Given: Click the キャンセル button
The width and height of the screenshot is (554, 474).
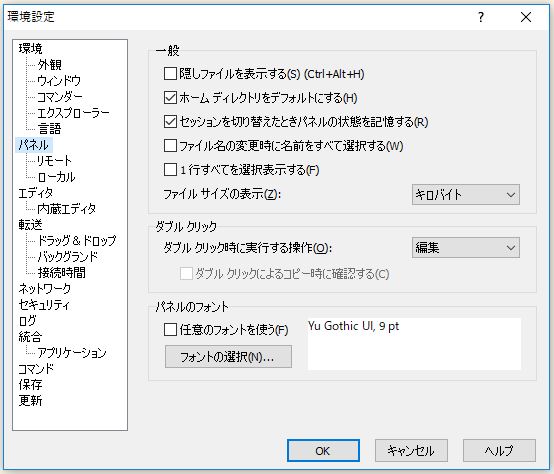Looking at the screenshot, I should (x=411, y=451).
